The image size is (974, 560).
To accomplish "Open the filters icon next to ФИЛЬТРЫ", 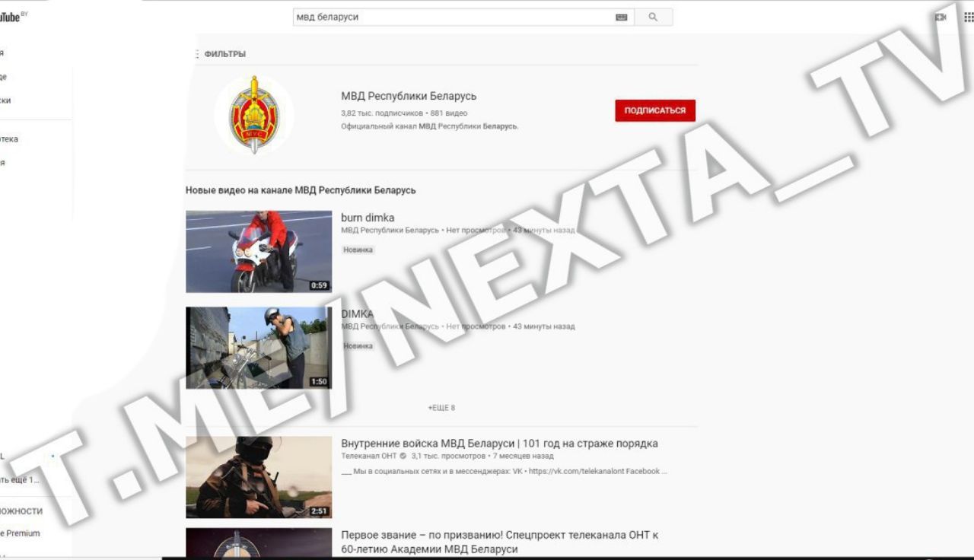I will pos(196,54).
